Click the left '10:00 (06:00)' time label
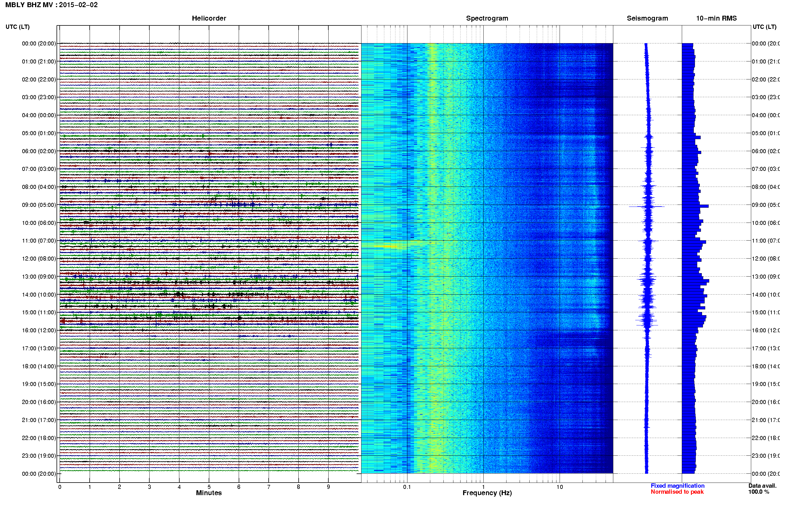812x508 pixels. click(39, 223)
